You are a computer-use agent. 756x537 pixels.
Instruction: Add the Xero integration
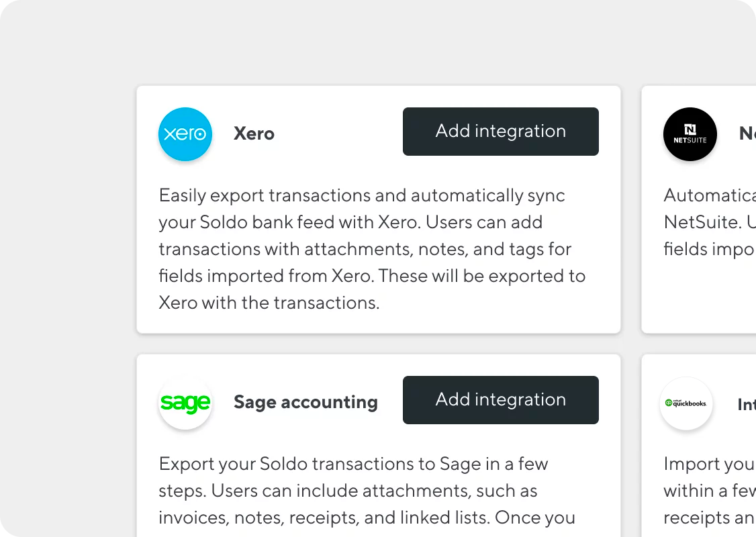click(500, 131)
